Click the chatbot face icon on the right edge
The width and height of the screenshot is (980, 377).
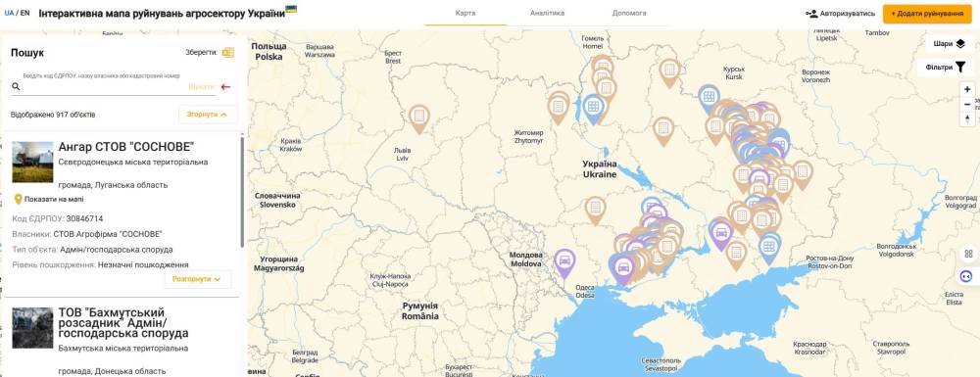click(x=967, y=276)
